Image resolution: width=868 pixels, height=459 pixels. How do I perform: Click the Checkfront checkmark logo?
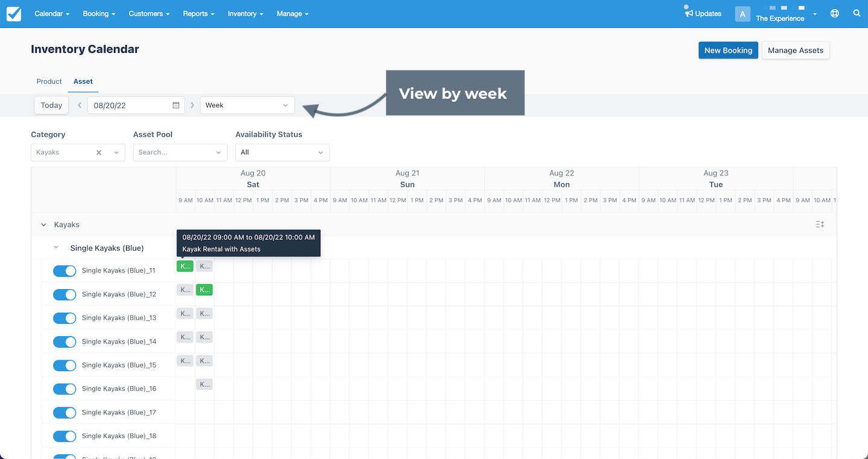pos(14,13)
